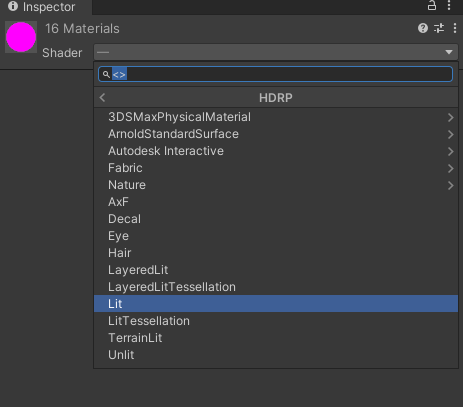The image size is (463, 407).
Task: Go back using HDRP header arrow
Action: click(x=102, y=98)
